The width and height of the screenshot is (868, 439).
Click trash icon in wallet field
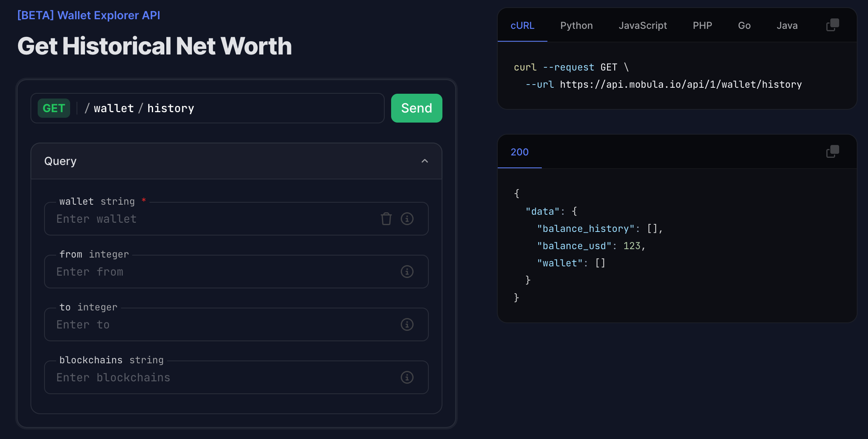(386, 219)
